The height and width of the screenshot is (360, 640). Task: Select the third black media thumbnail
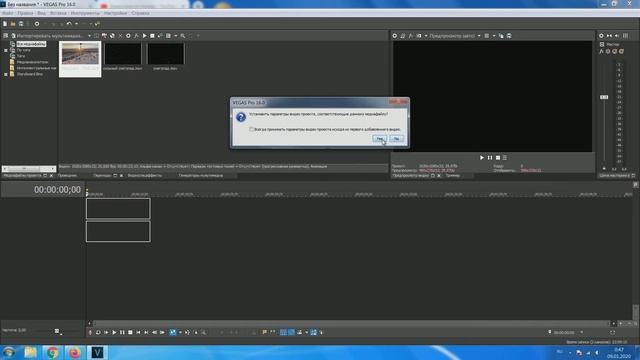[x=165, y=54]
